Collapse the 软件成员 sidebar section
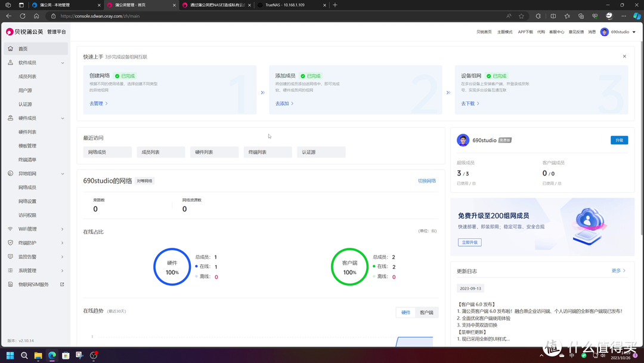Viewport: 644px width, 363px height. pyautogui.click(x=62, y=63)
